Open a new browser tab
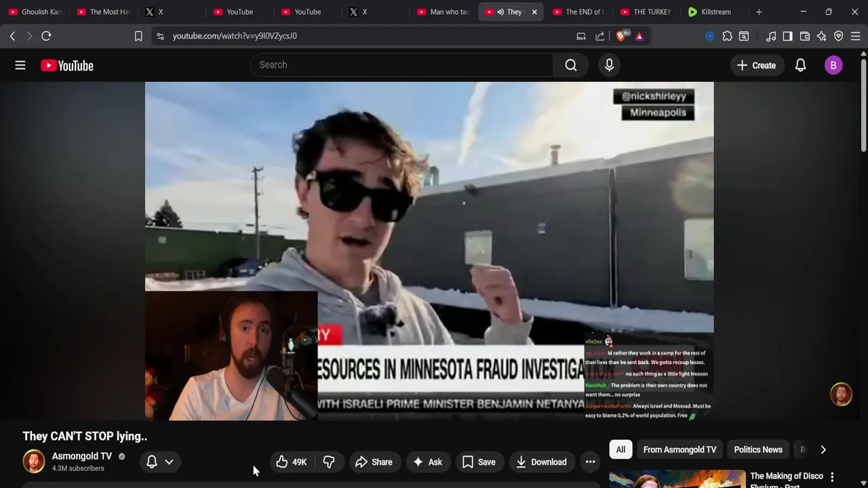 pos(759,12)
